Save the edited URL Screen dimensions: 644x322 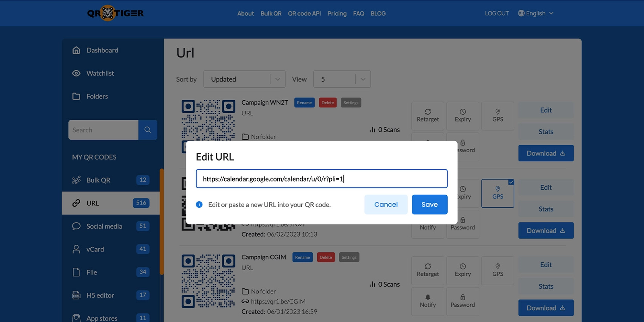(x=429, y=204)
